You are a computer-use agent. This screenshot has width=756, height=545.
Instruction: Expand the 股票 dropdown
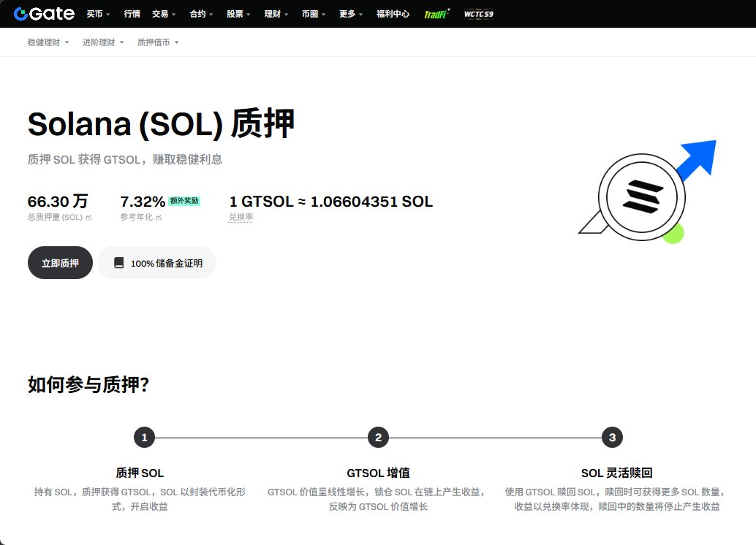tap(238, 14)
